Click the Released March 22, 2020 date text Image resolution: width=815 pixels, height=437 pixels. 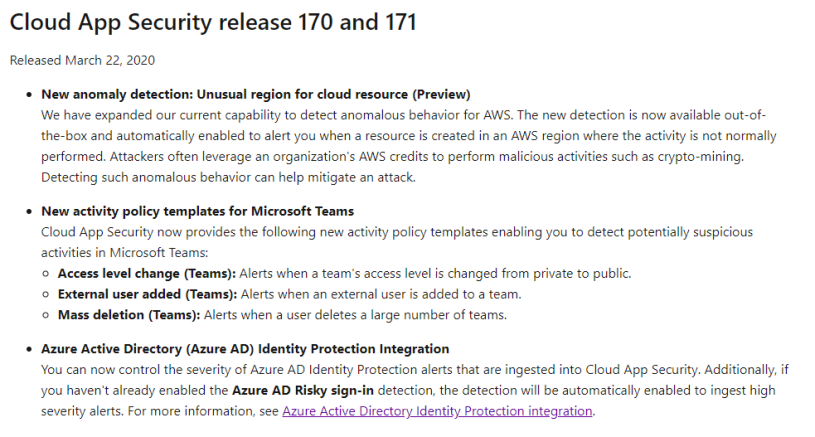pos(82,60)
